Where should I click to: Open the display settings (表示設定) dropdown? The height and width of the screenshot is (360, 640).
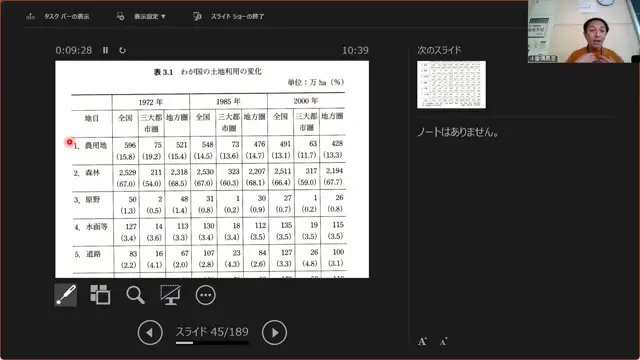[x=150, y=16]
